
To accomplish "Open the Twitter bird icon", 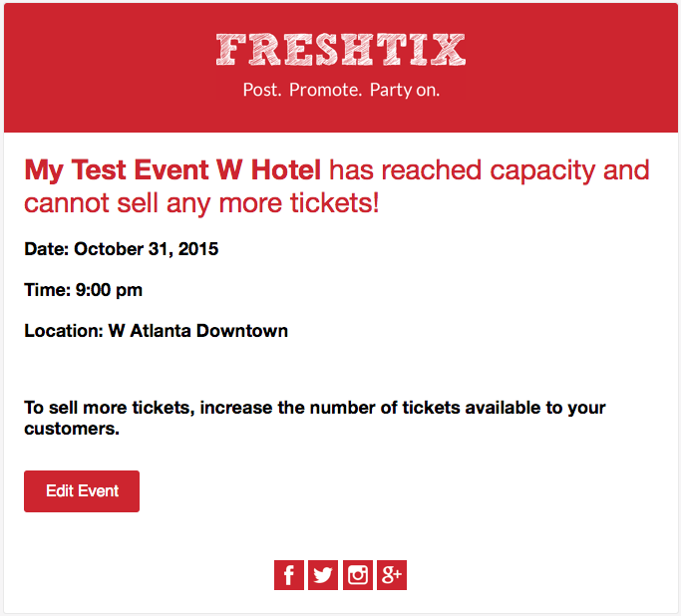I will [x=323, y=575].
